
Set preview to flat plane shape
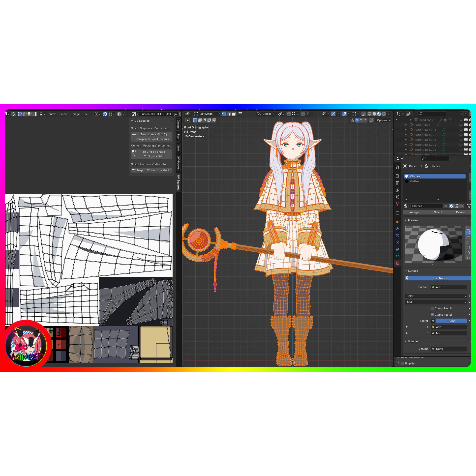[468, 228]
